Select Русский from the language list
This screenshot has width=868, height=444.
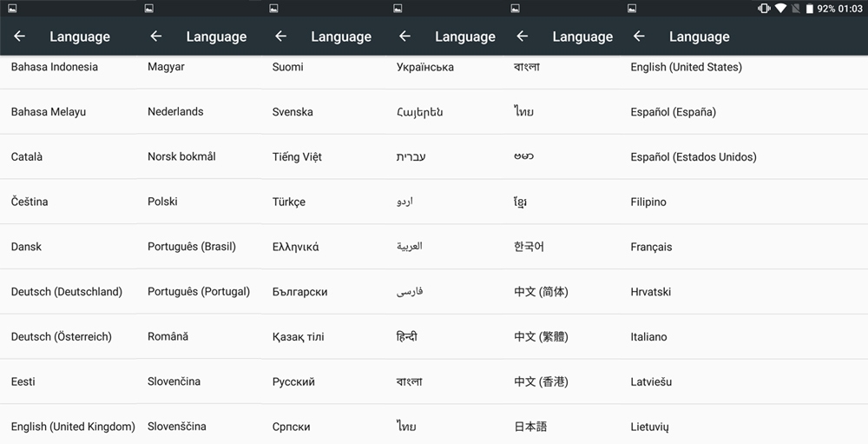click(293, 381)
